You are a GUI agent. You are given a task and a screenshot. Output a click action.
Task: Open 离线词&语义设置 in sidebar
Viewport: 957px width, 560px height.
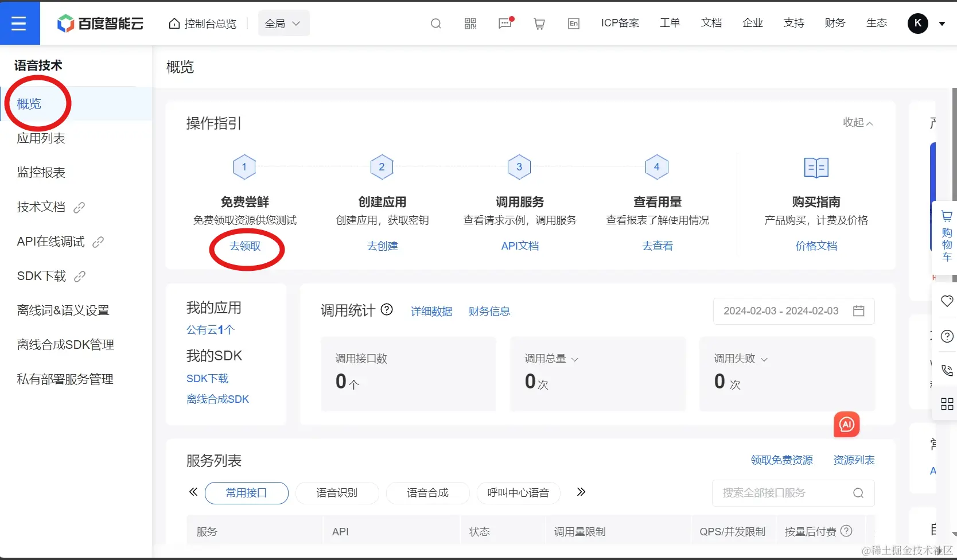click(x=63, y=310)
